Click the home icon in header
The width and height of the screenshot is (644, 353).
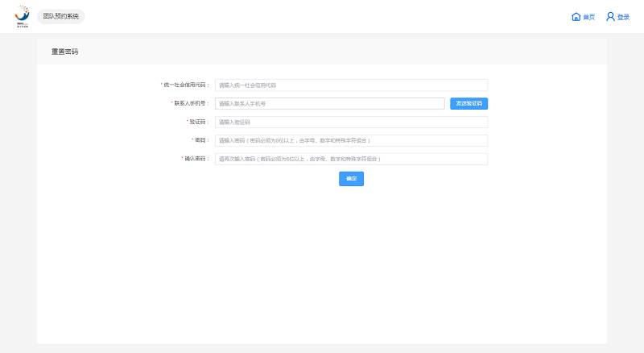point(576,16)
